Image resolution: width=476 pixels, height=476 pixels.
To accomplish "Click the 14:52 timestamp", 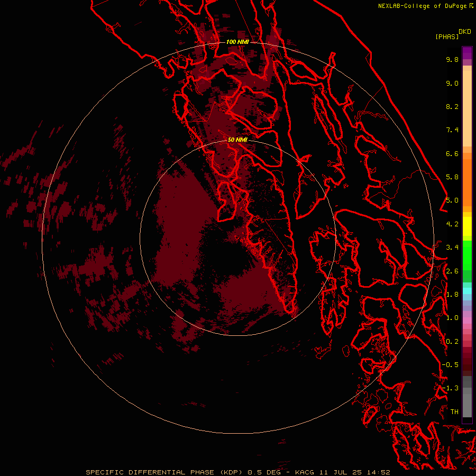I will (378, 472).
